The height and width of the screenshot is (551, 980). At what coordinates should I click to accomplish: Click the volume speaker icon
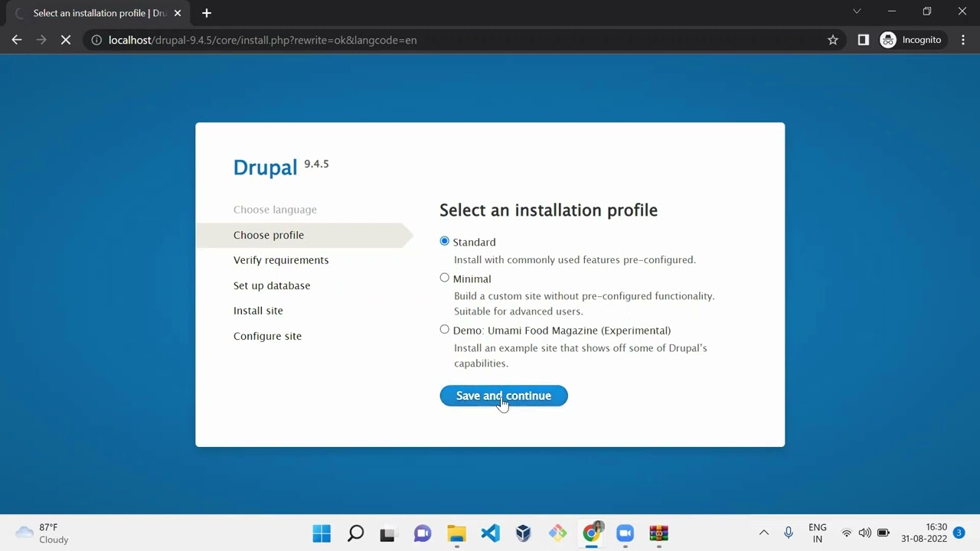click(x=864, y=533)
